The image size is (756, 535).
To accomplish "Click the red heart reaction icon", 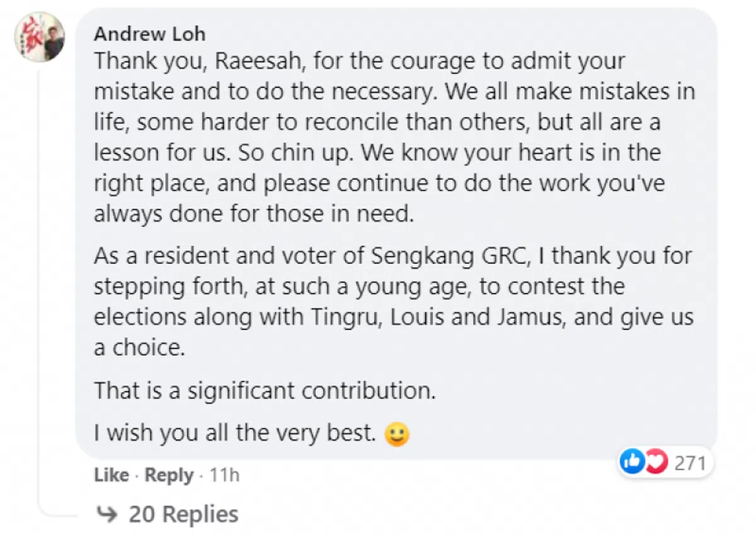I will click(657, 463).
